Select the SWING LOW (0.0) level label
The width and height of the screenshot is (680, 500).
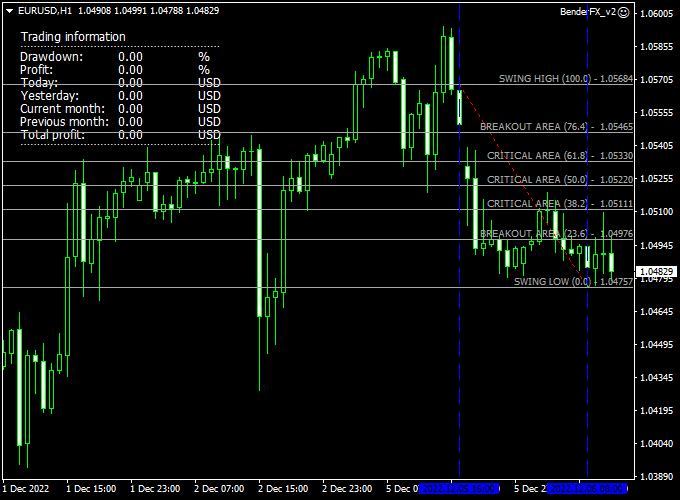[x=573, y=282]
